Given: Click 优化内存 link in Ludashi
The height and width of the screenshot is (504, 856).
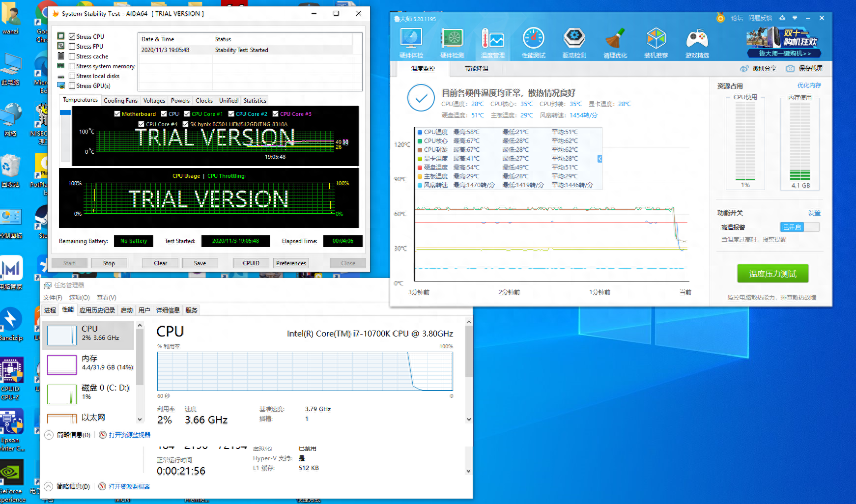Looking at the screenshot, I should point(809,85).
